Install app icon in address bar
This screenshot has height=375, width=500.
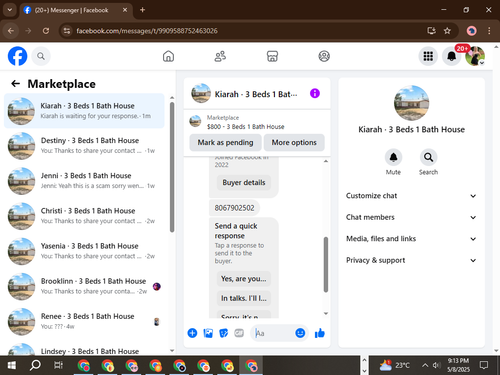click(432, 31)
